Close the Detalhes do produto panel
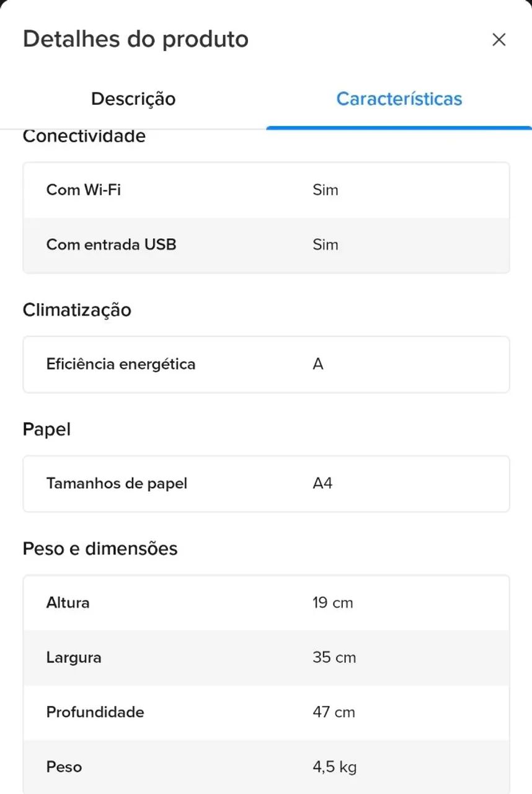 click(x=499, y=40)
